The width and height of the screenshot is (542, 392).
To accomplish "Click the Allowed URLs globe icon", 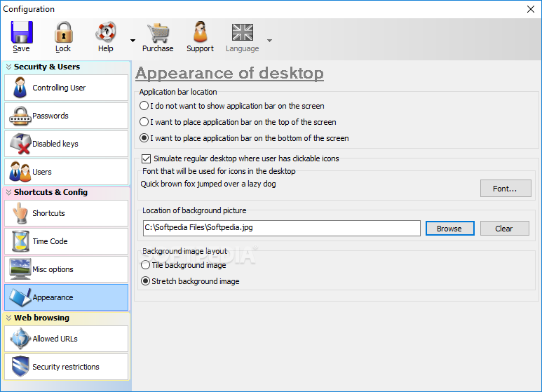I will [20, 339].
